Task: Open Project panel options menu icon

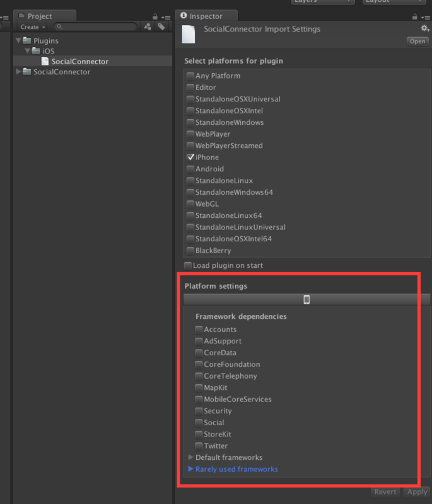Action: (x=166, y=18)
